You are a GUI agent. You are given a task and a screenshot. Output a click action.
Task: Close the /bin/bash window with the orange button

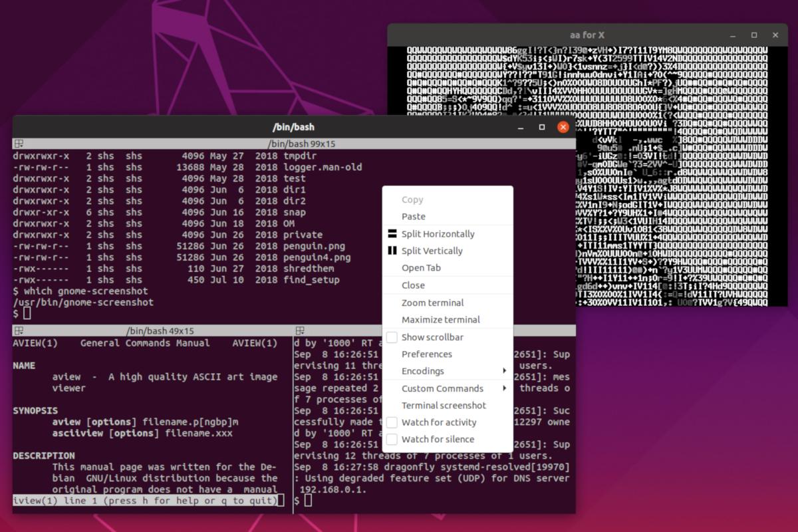(563, 127)
